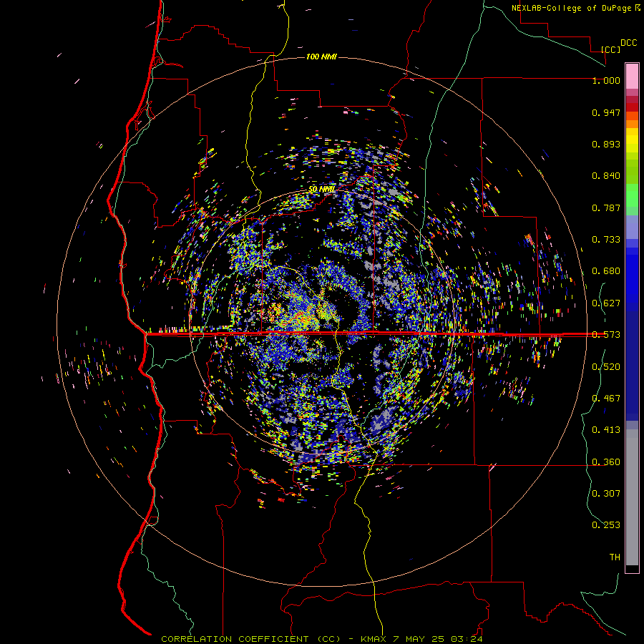Screen dimensions: 644x644
Task: Click the [CC] units label above the scale
Action: click(x=610, y=49)
